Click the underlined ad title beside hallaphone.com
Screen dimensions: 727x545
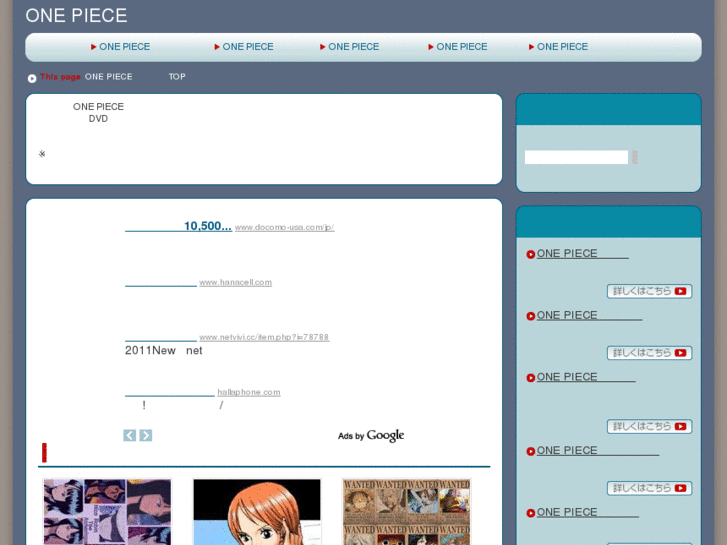[x=170, y=392]
